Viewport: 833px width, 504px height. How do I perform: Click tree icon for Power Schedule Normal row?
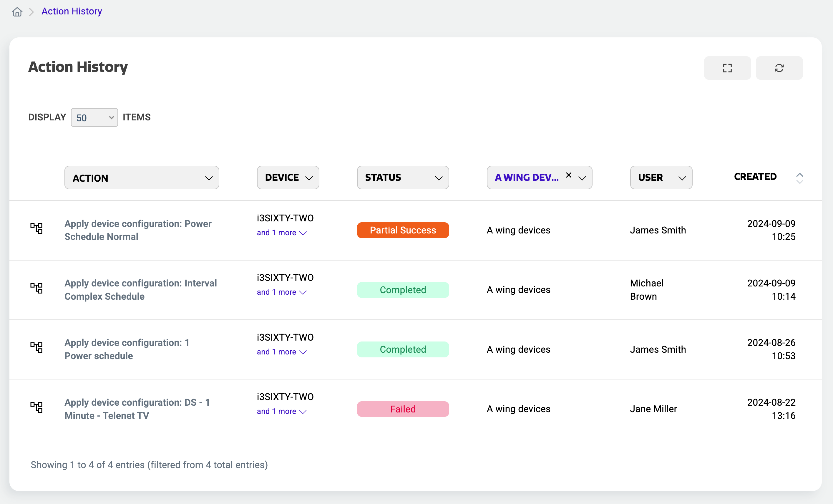[36, 228]
